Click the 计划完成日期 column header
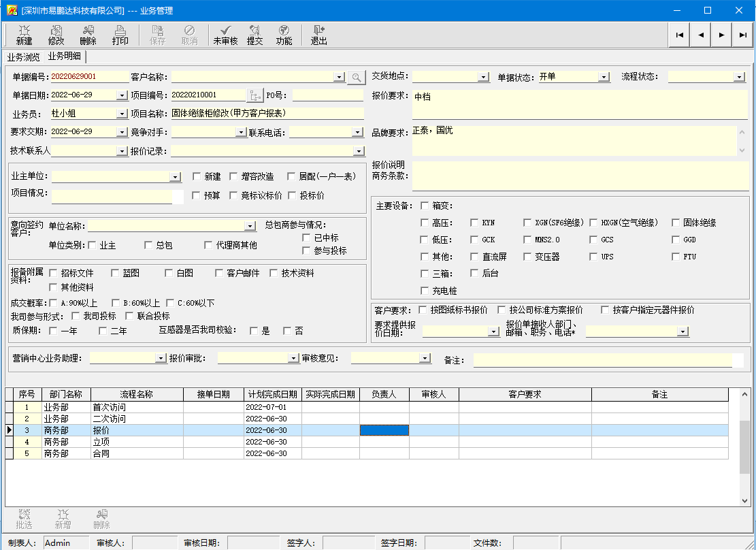 tap(272, 394)
